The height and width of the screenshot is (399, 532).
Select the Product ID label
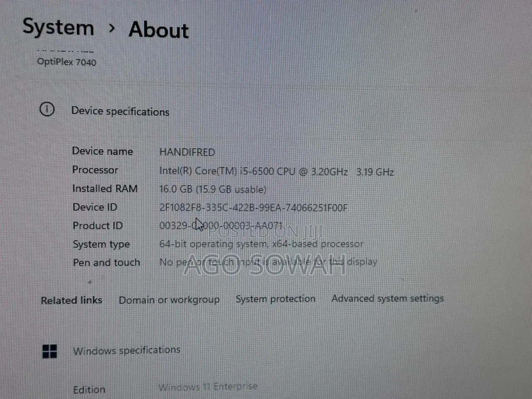click(x=98, y=226)
